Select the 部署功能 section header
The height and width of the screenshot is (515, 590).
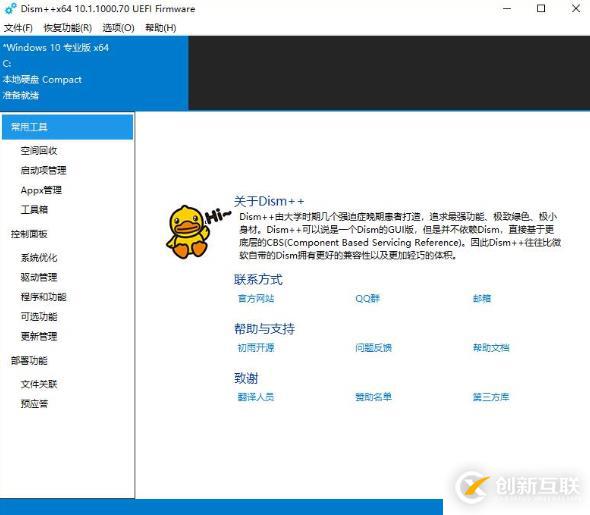[29, 361]
